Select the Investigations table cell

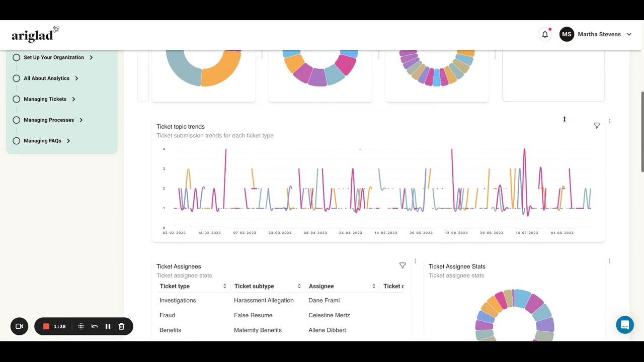point(178,300)
